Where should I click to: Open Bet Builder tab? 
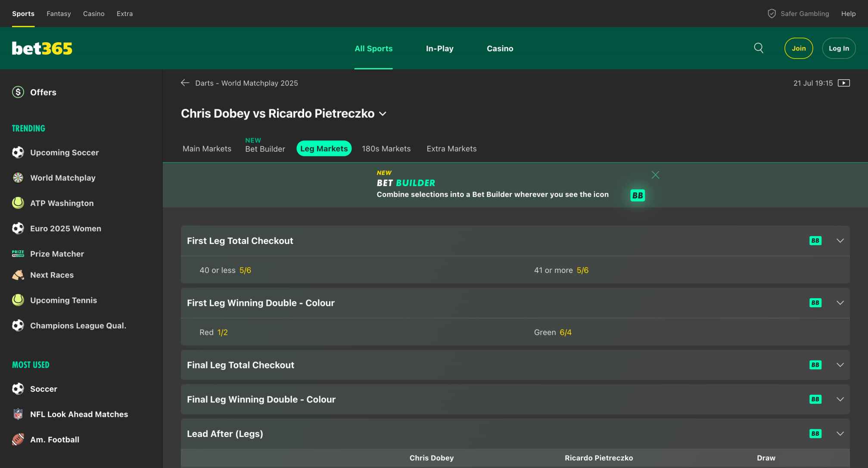(x=265, y=149)
